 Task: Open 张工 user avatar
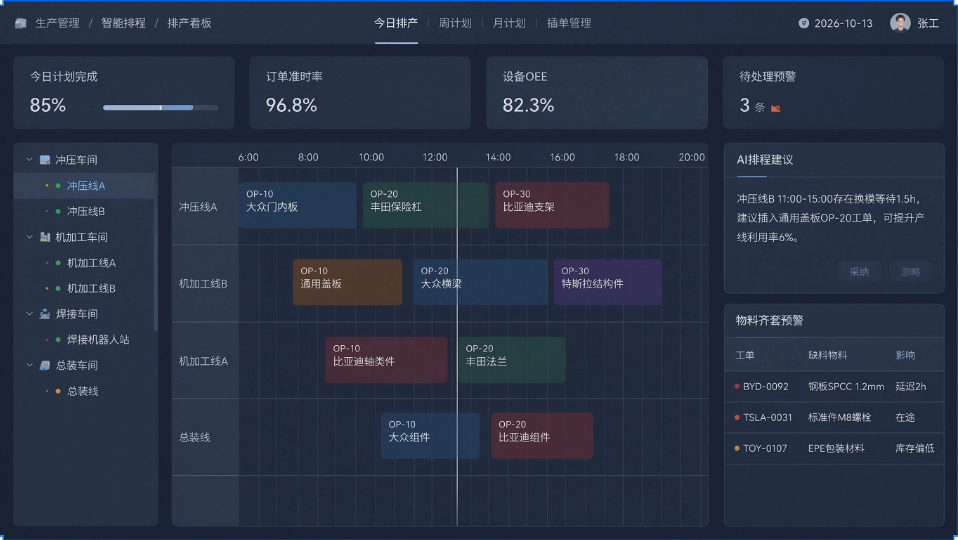tap(900, 23)
